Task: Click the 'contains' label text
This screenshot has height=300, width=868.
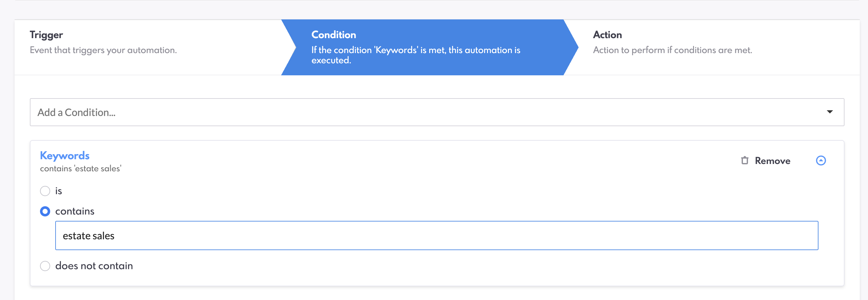Action: (75, 211)
